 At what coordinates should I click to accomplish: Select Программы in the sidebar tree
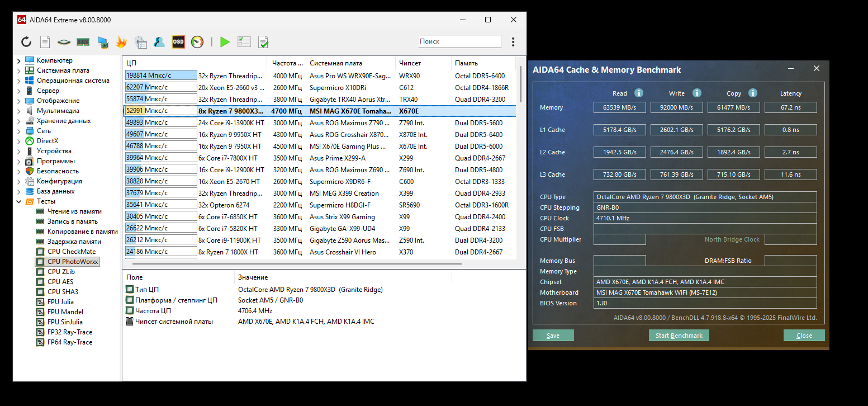point(56,161)
